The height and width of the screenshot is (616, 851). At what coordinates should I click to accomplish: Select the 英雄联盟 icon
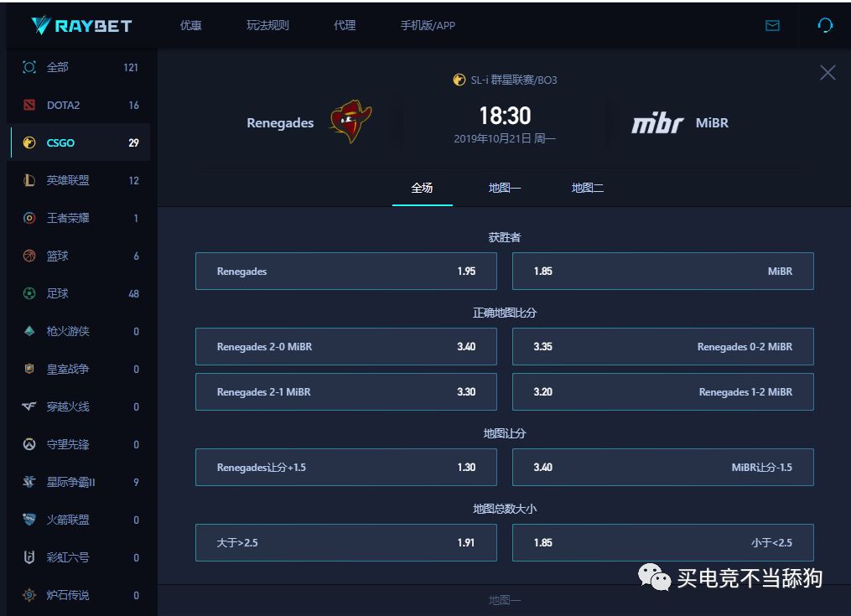click(29, 180)
